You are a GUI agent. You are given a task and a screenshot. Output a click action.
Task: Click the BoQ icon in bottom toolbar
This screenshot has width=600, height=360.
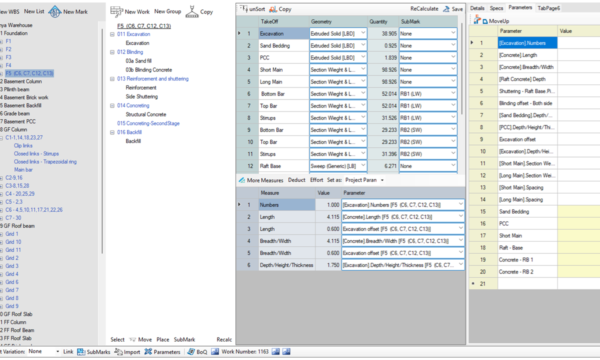point(191,352)
